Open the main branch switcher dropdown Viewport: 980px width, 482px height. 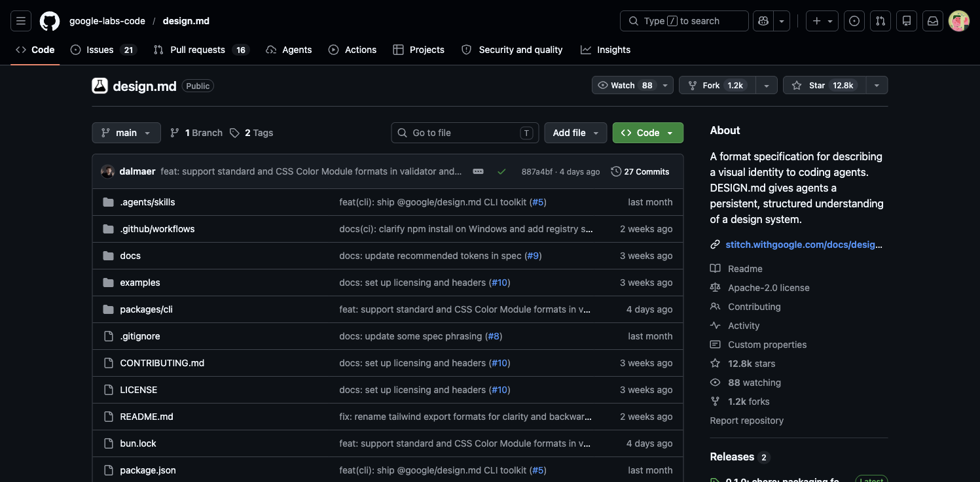point(126,133)
